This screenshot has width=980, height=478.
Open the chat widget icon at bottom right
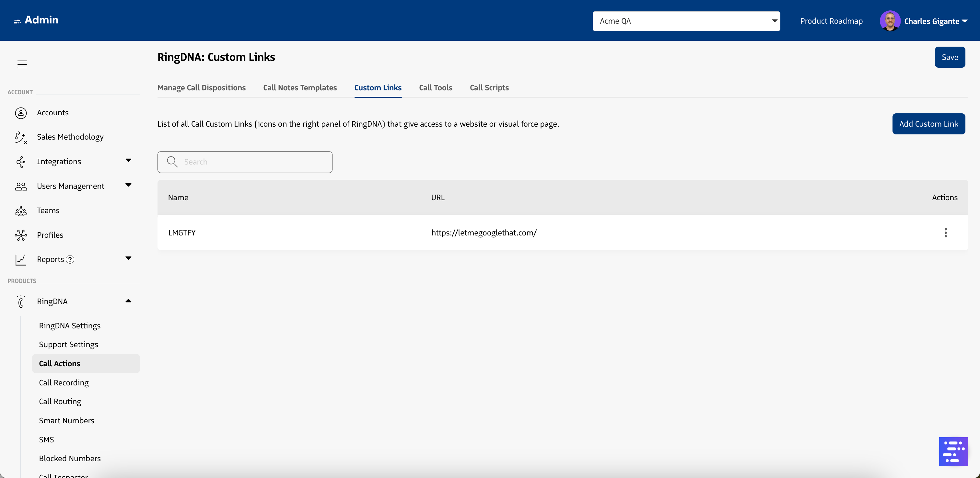[953, 451]
